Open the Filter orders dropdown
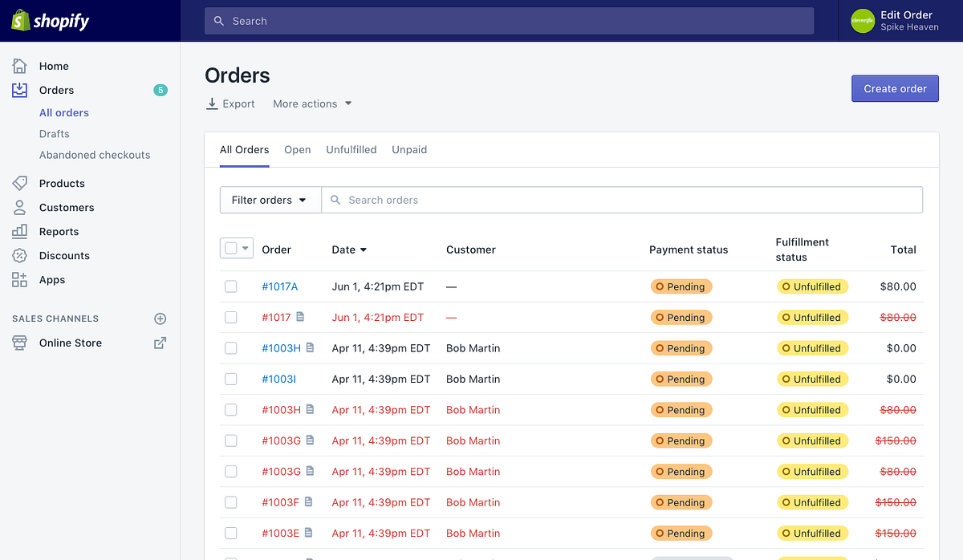Viewport: 963px width, 560px height. 270,199
